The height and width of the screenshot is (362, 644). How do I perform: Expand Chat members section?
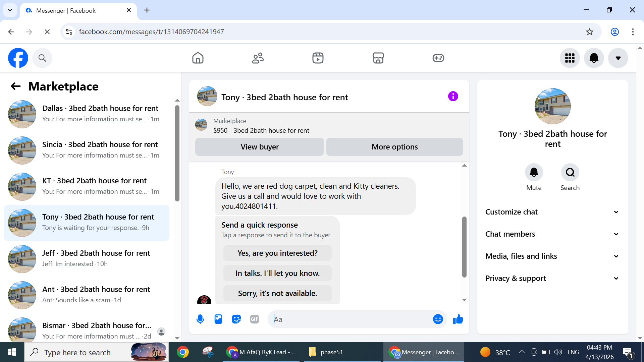[552, 234]
